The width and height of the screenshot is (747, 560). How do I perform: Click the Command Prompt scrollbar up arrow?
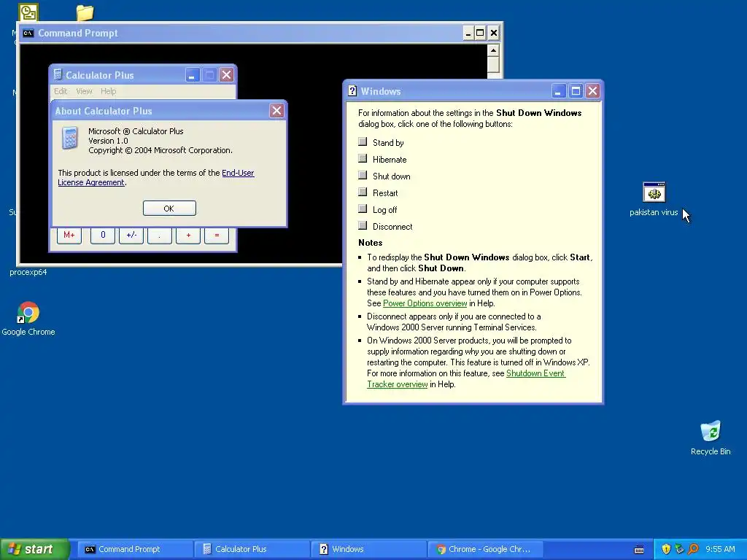(x=494, y=50)
